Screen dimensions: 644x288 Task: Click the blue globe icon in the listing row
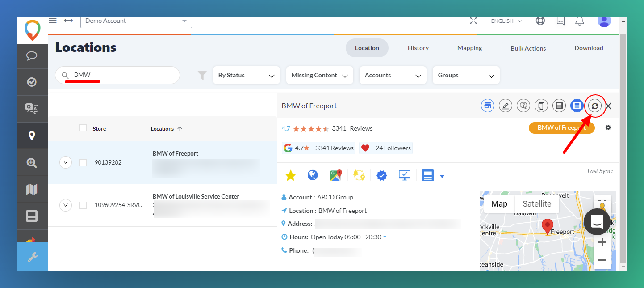click(x=313, y=176)
